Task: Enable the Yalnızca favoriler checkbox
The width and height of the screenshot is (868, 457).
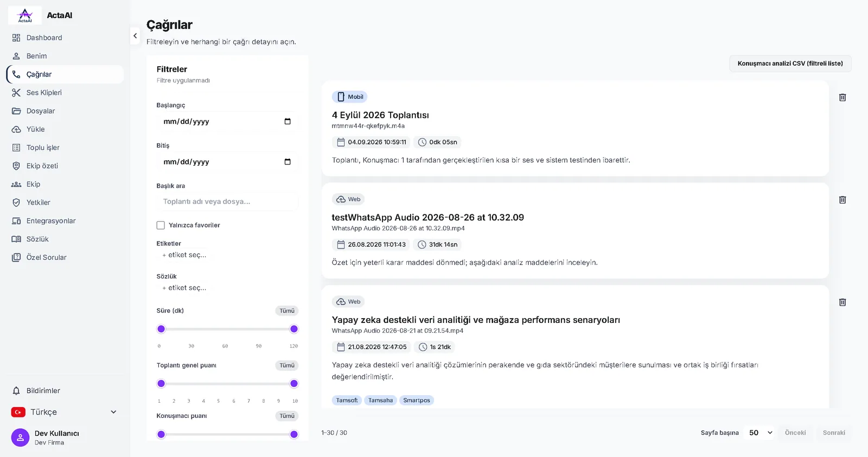Action: click(x=161, y=225)
